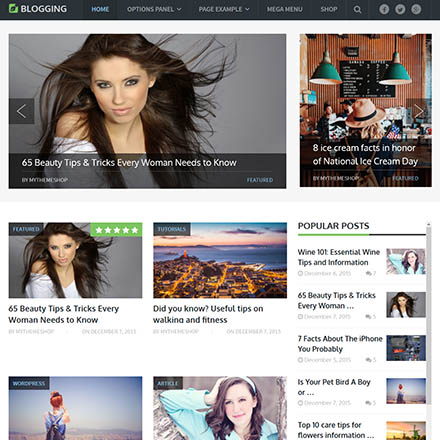Click clock icon beside December 6, 2015

click(300, 273)
